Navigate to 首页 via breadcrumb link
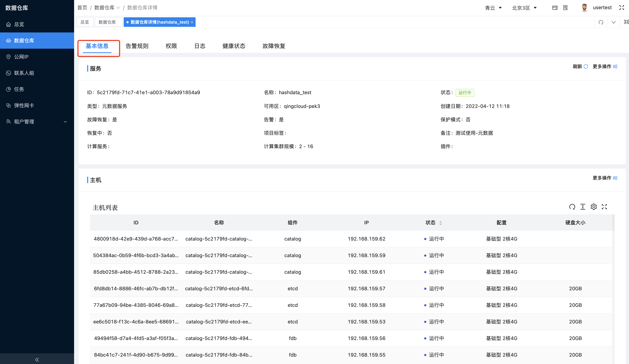 [x=82, y=8]
